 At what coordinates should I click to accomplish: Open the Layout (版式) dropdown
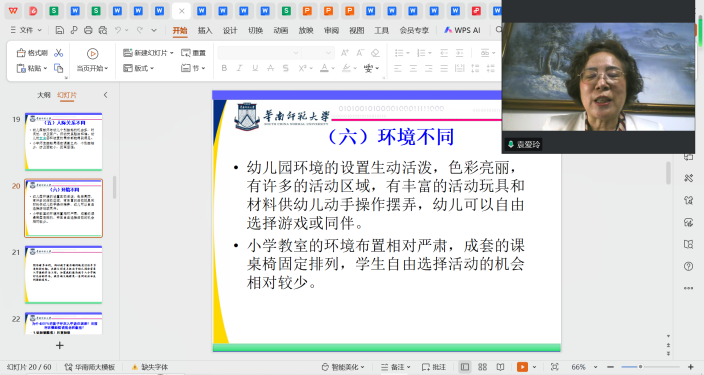pos(139,68)
